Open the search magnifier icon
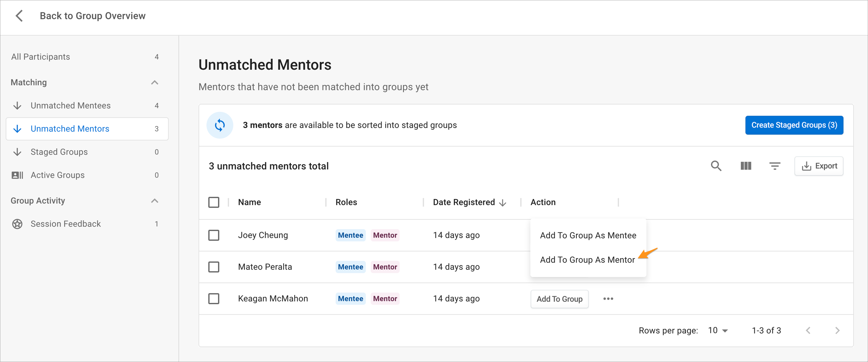 pyautogui.click(x=716, y=166)
